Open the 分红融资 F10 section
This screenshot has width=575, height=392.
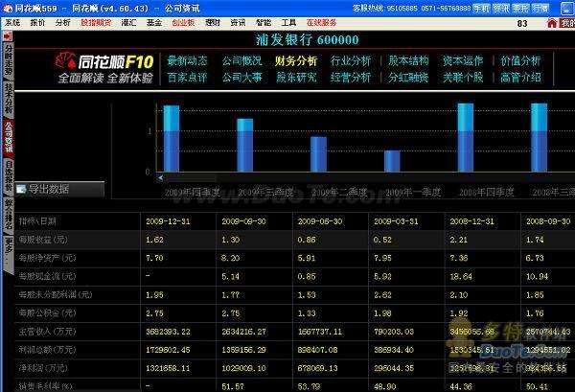(408, 78)
